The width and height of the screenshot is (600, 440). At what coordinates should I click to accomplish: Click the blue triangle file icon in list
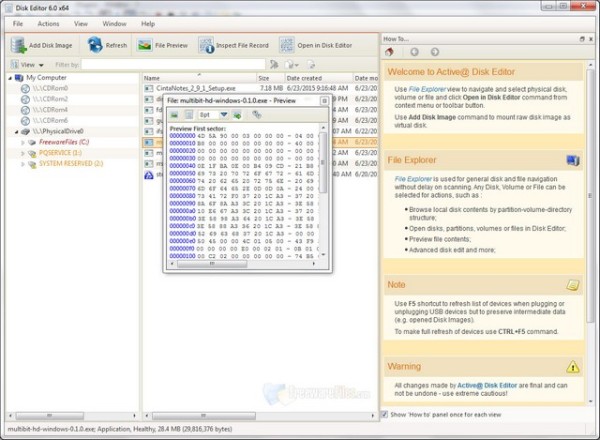pos(149,175)
